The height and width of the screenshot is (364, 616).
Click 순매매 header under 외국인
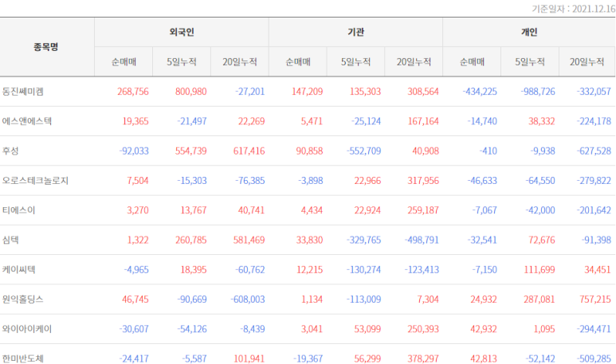pyautogui.click(x=124, y=61)
